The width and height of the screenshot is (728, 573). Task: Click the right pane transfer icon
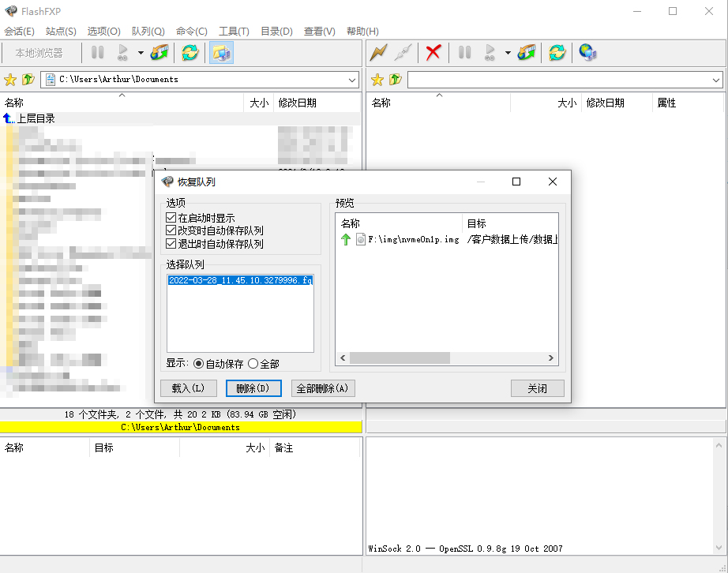pos(527,52)
